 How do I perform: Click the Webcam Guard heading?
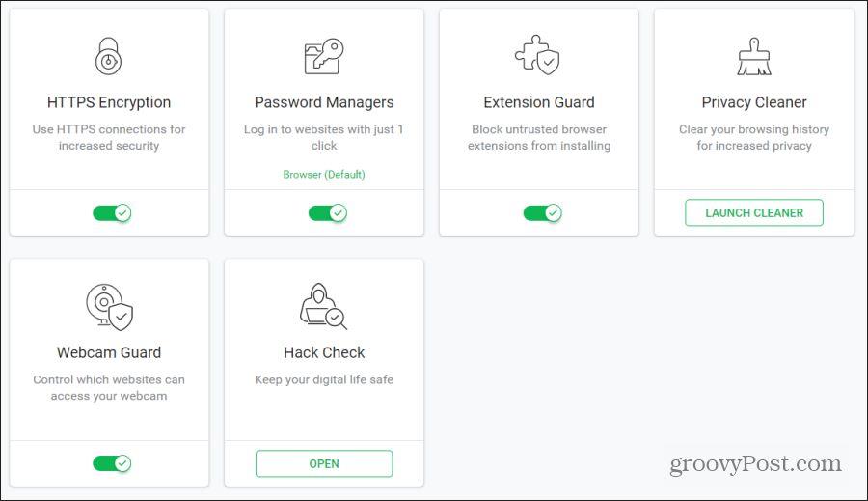[109, 353]
